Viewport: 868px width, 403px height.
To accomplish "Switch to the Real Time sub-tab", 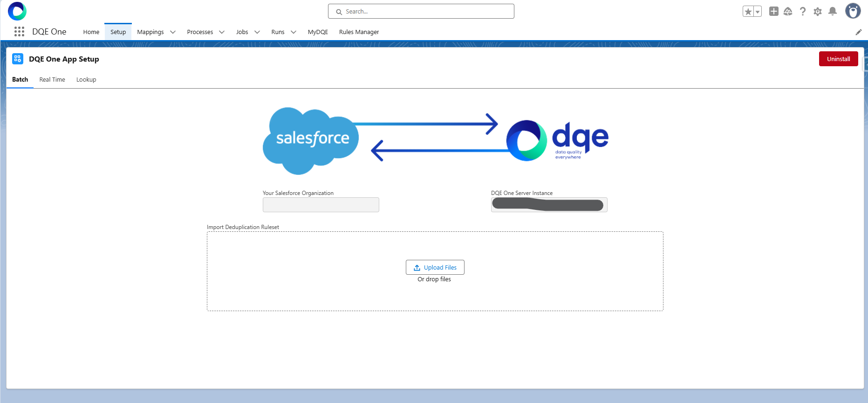I will tap(52, 79).
